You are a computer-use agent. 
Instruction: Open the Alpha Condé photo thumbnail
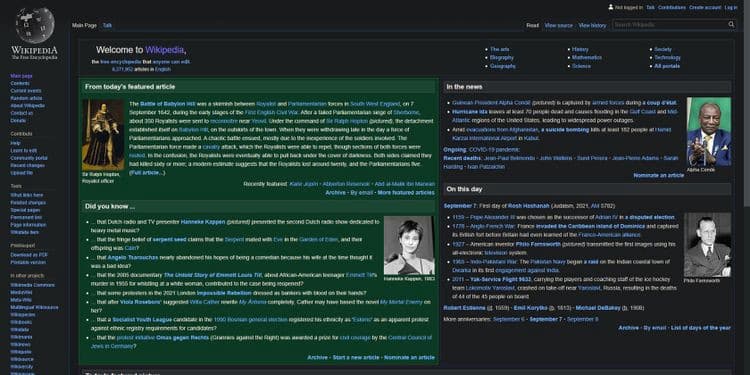(709, 132)
